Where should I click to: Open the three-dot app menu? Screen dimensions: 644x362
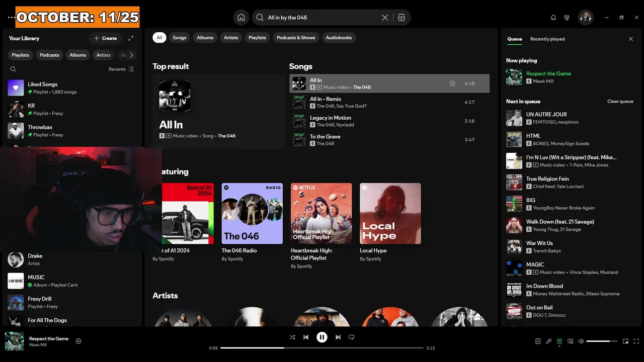(11, 18)
